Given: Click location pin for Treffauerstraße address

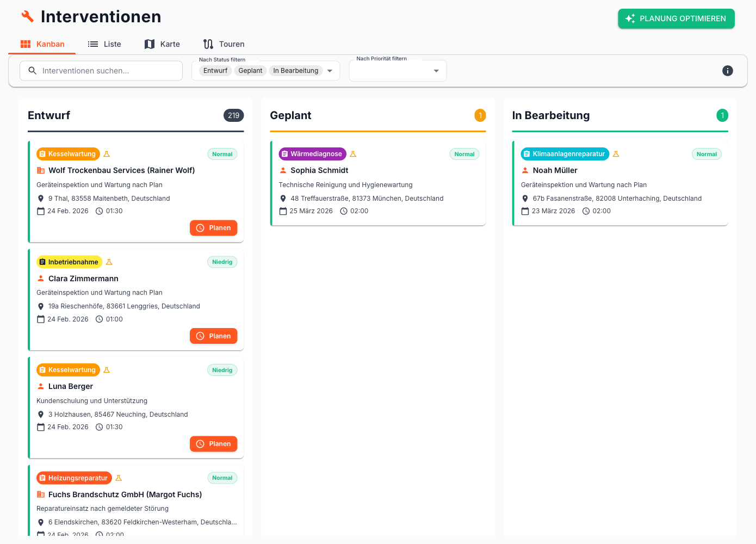Looking at the screenshot, I should (x=283, y=199).
